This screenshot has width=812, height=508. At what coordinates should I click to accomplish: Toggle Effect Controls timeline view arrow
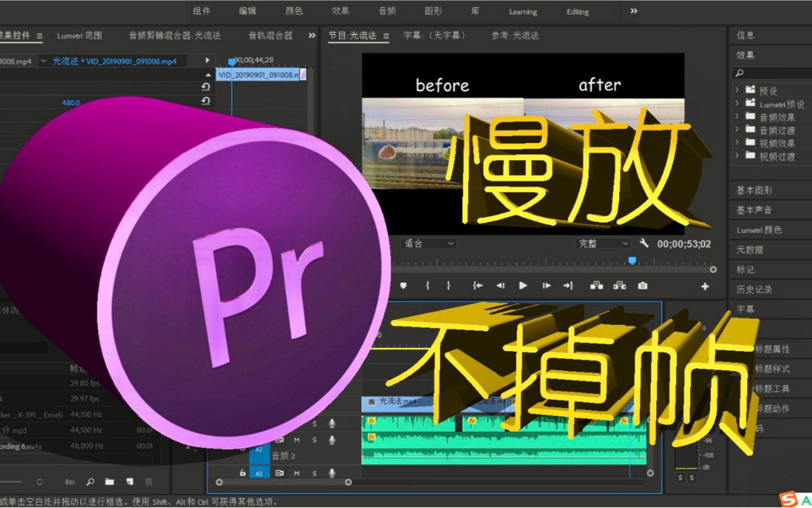207,60
